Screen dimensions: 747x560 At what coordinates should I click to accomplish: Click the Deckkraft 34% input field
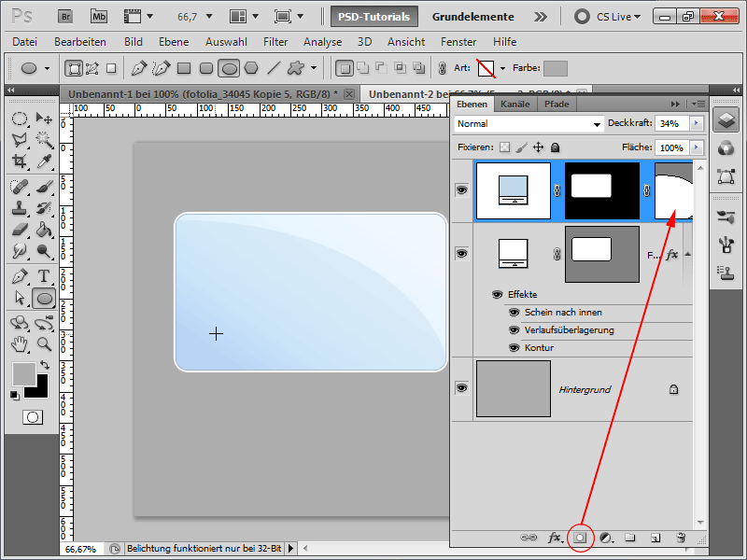coord(672,124)
